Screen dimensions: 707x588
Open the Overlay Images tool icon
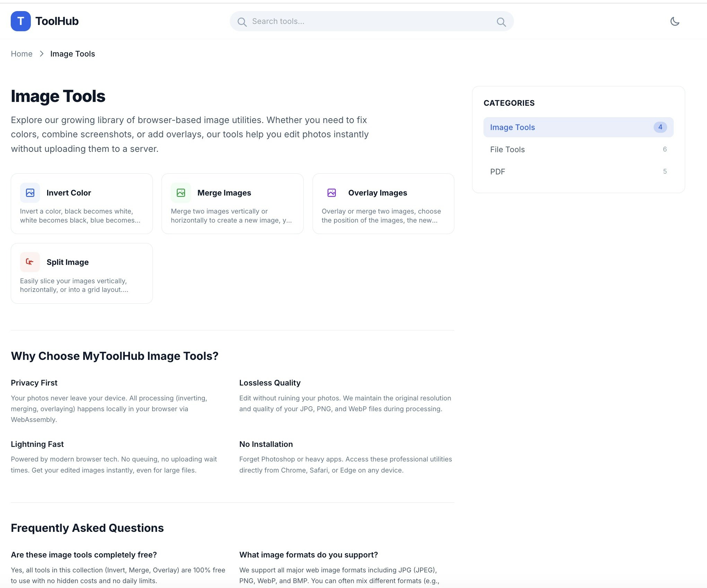332,193
